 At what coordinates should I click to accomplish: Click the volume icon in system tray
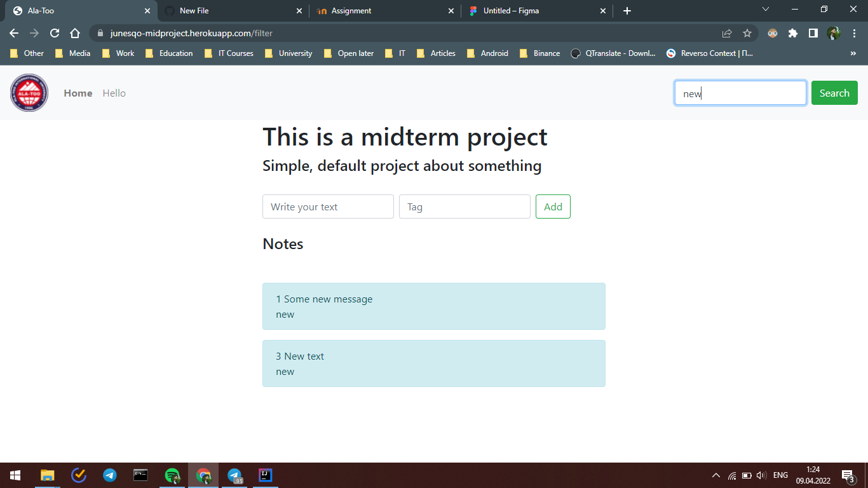pyautogui.click(x=760, y=475)
